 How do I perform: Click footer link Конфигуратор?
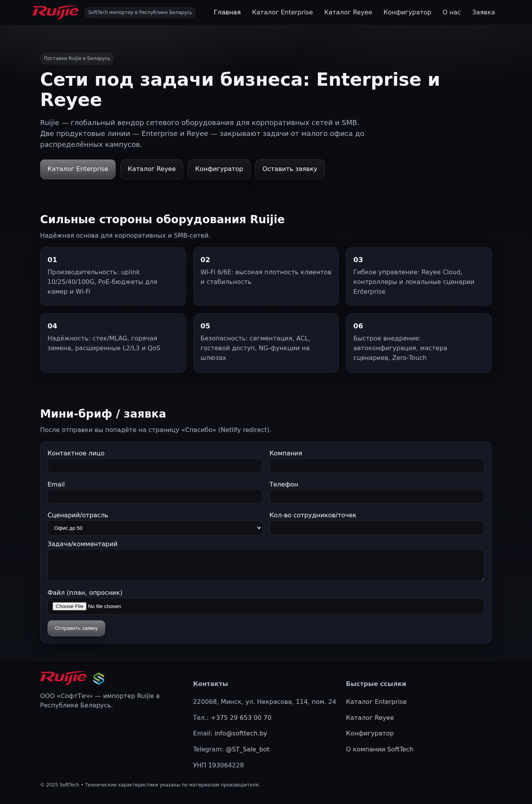click(x=370, y=733)
